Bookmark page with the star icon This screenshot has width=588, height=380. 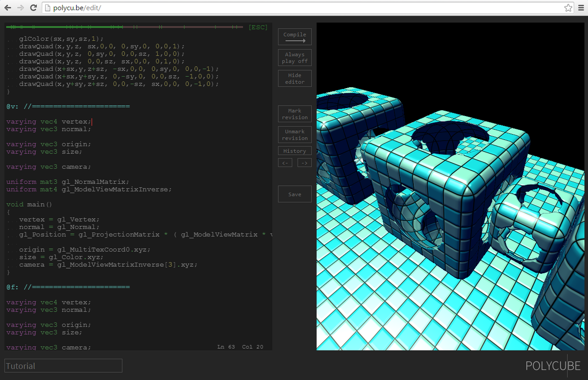pyautogui.click(x=568, y=8)
